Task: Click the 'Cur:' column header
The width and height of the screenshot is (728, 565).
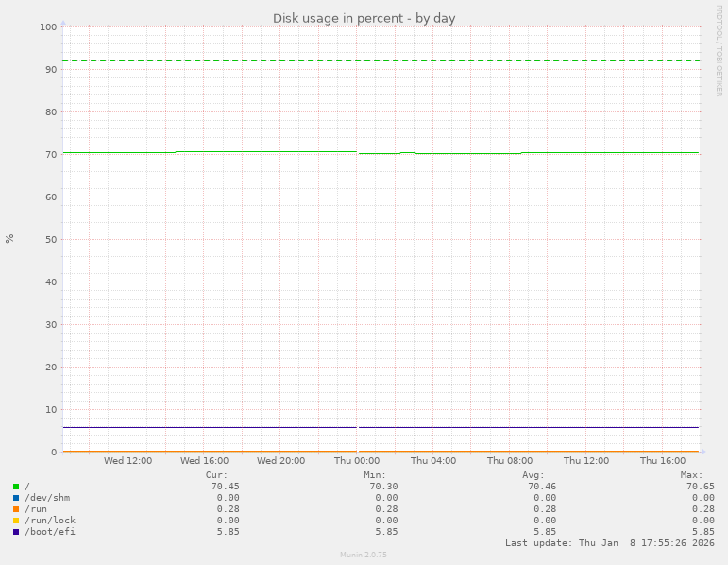Action: (217, 475)
